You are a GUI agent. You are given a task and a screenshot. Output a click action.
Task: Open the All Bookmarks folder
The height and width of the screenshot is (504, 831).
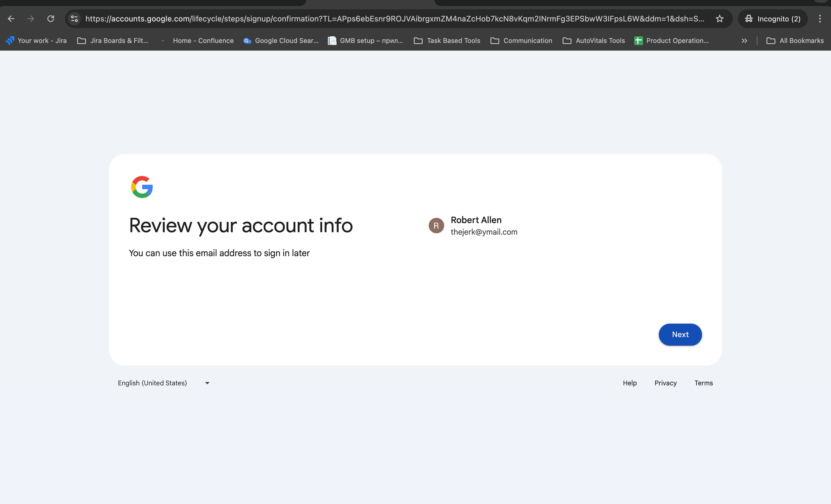coord(795,41)
